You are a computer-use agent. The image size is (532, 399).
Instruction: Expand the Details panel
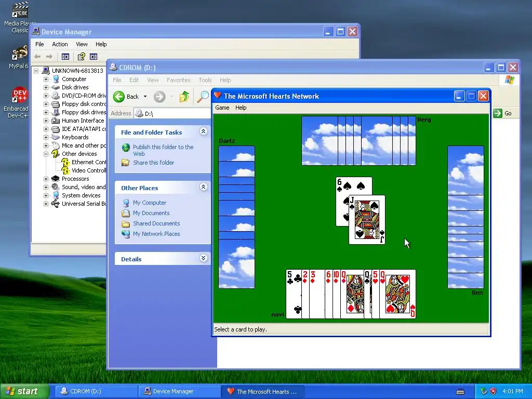203,258
